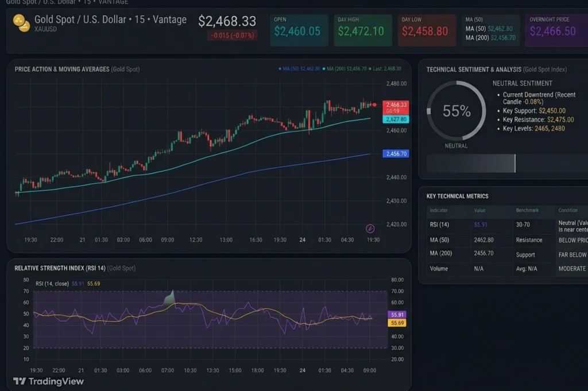Click the RSI (14, close) legend label
The image size is (588, 391).
52,284
